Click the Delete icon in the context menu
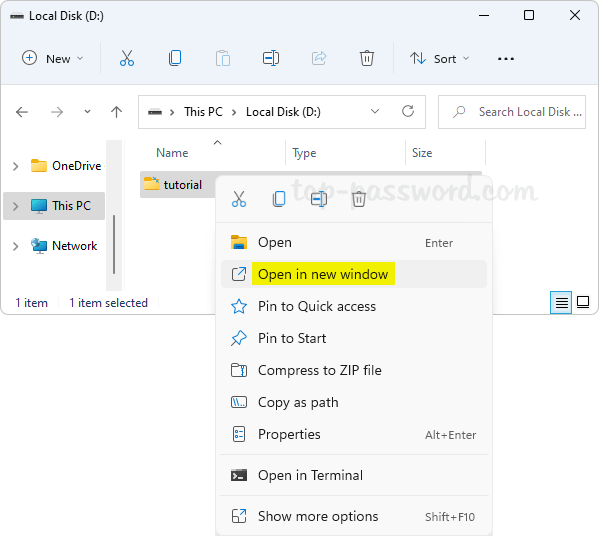The height and width of the screenshot is (536, 599). tap(359, 199)
